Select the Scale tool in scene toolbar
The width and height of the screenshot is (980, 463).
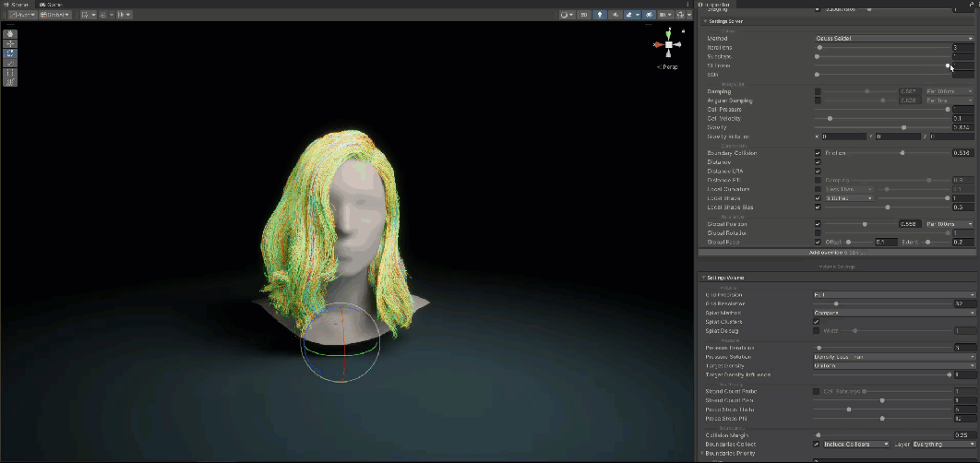pyautogui.click(x=10, y=63)
